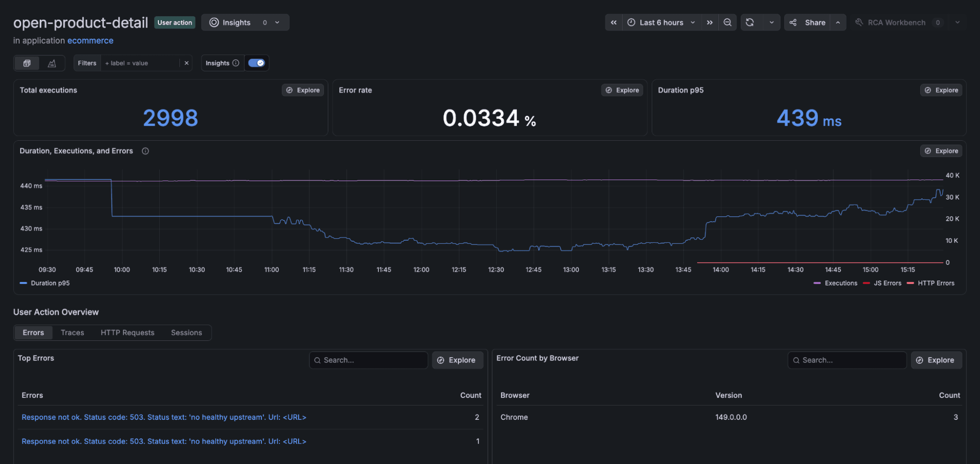Viewport: 980px width, 464px height.
Task: Switch to overview layout view icon
Action: click(x=27, y=63)
